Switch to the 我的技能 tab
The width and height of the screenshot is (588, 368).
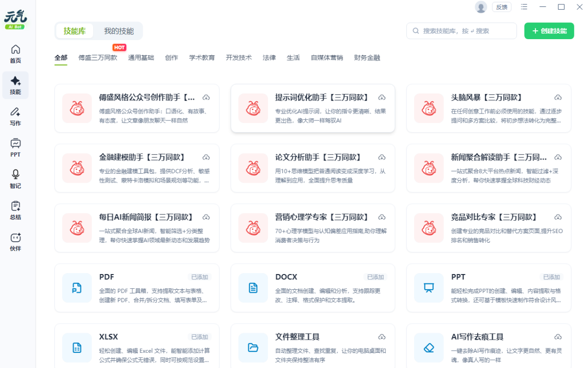(x=119, y=31)
